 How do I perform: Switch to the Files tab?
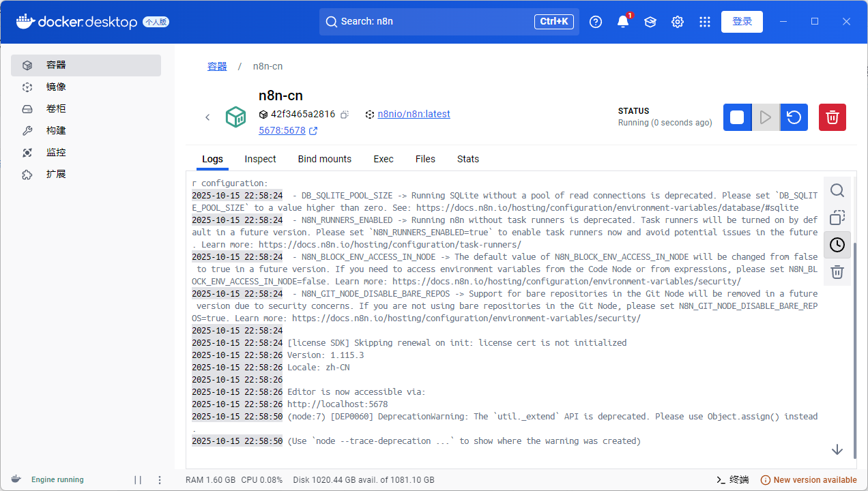click(425, 159)
